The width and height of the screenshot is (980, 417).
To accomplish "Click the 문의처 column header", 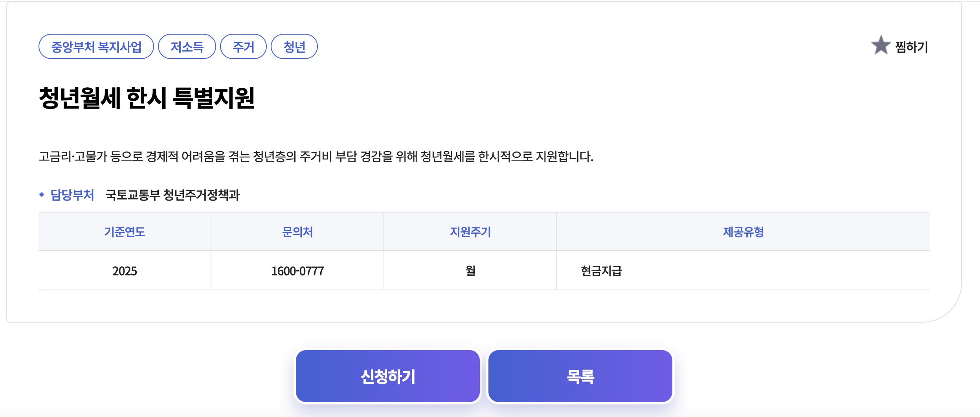I will [297, 232].
